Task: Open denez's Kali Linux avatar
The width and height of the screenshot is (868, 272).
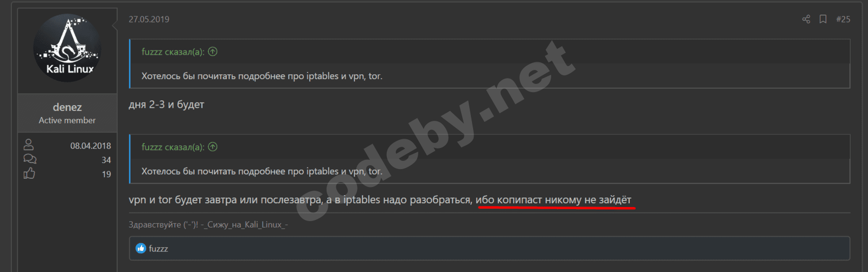Action: (67, 48)
